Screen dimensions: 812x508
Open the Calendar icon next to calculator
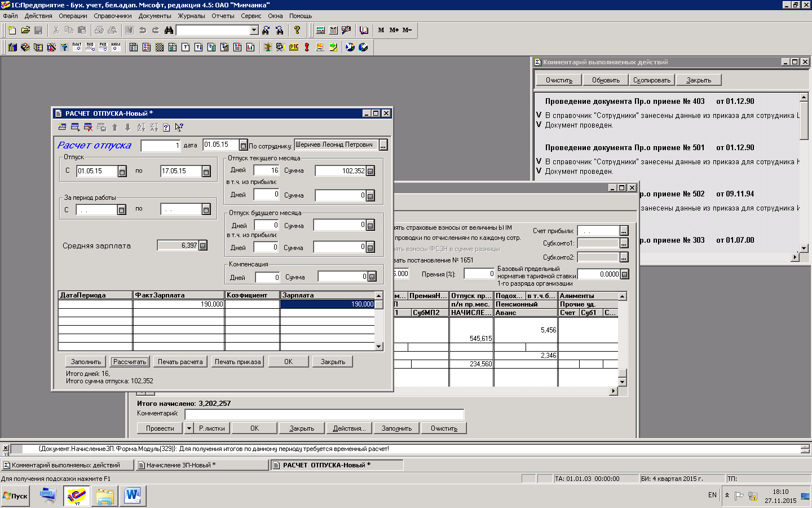[x=333, y=30]
